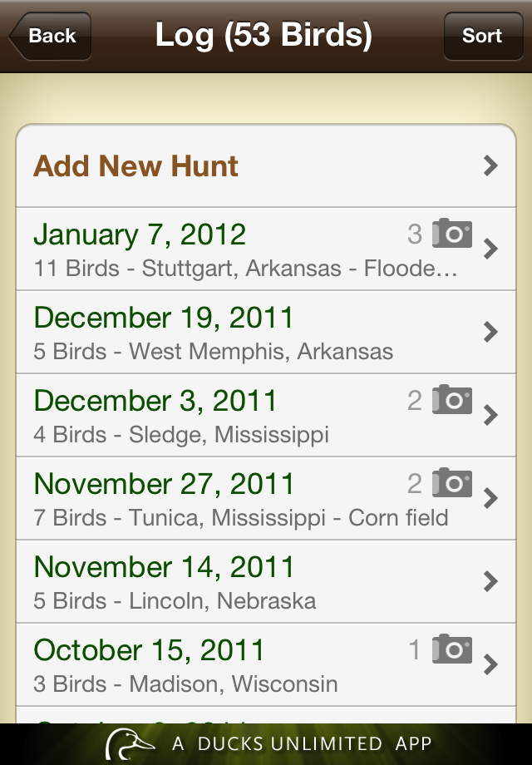Tap the camera icon on November 27, 2011
This screenshot has height=765, width=532.
(452, 483)
